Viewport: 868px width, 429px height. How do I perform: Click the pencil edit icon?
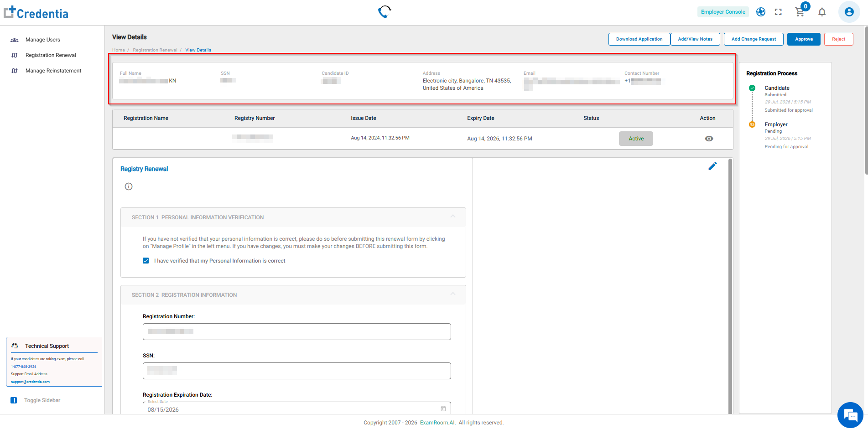point(712,166)
